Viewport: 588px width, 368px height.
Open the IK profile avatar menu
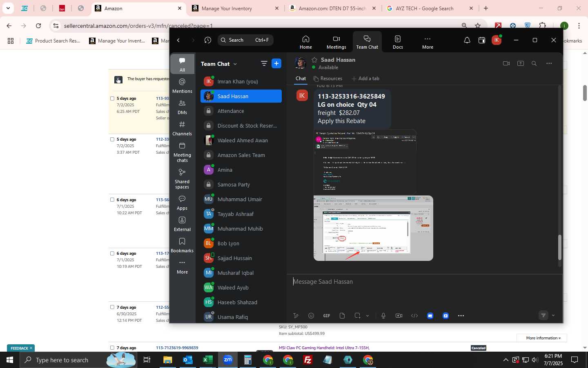pyautogui.click(x=497, y=40)
